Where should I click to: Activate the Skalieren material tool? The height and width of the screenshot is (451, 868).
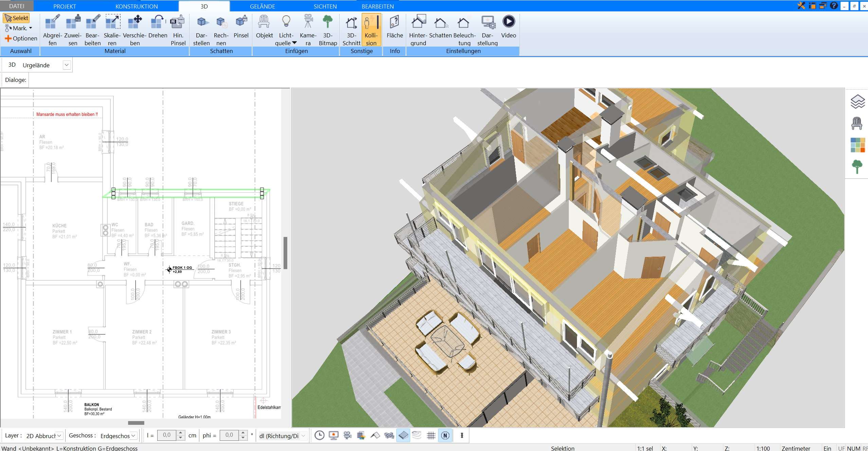tap(112, 30)
